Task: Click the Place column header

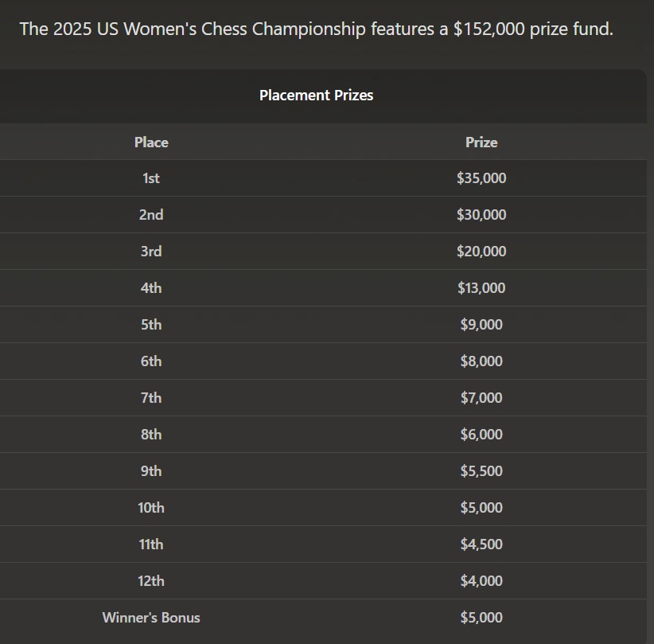Action: pyautogui.click(x=151, y=142)
